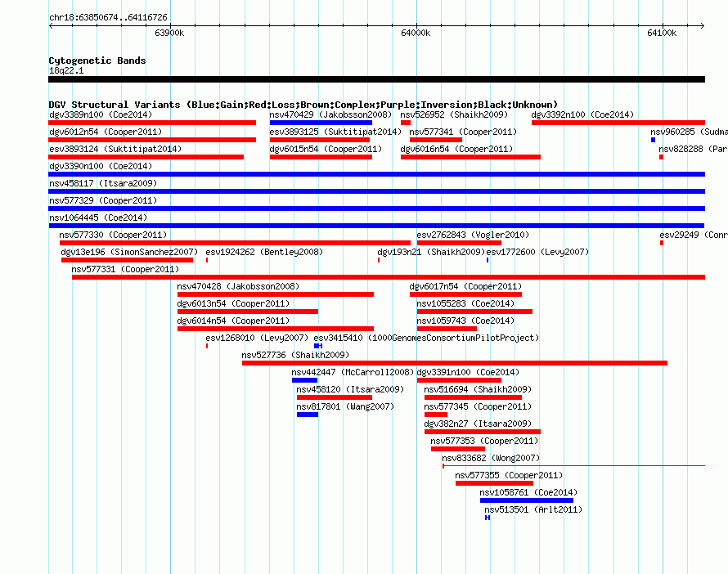Open nsv577353 (Cooper2011) variant
The height and width of the screenshot is (574, 728).
pyautogui.click(x=458, y=449)
